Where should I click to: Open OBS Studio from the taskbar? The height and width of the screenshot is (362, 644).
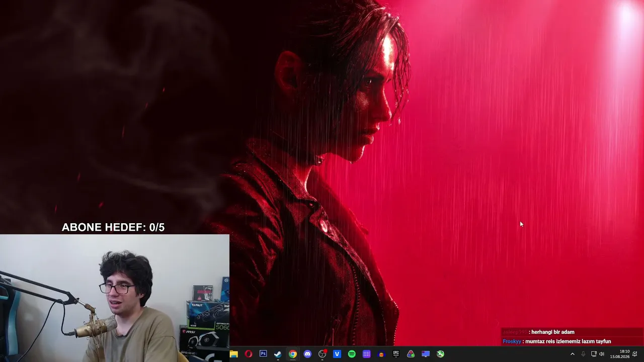pyautogui.click(x=323, y=354)
